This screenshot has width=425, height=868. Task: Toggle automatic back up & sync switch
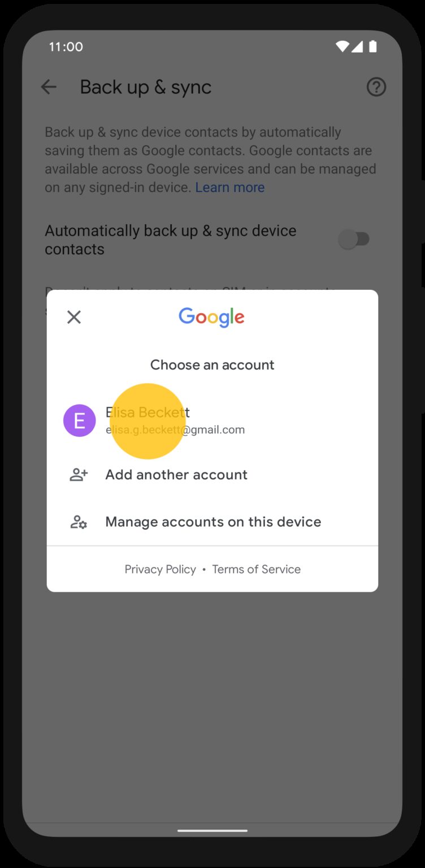coord(354,240)
